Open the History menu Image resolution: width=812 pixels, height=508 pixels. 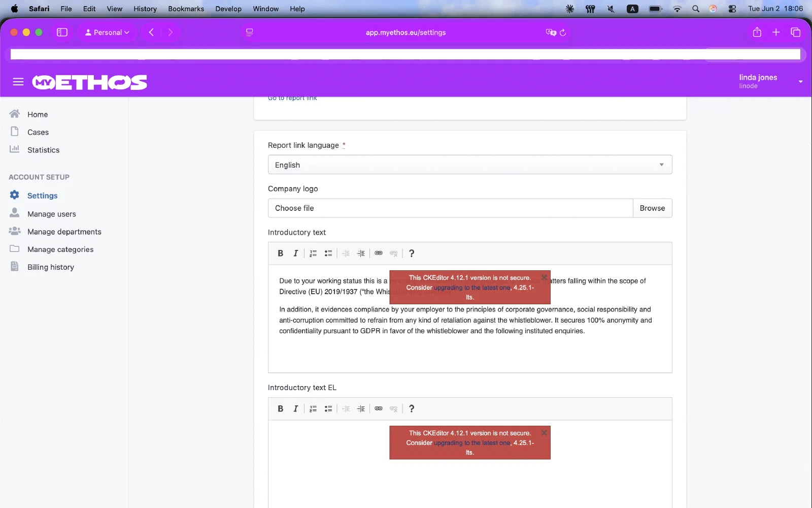coord(145,9)
